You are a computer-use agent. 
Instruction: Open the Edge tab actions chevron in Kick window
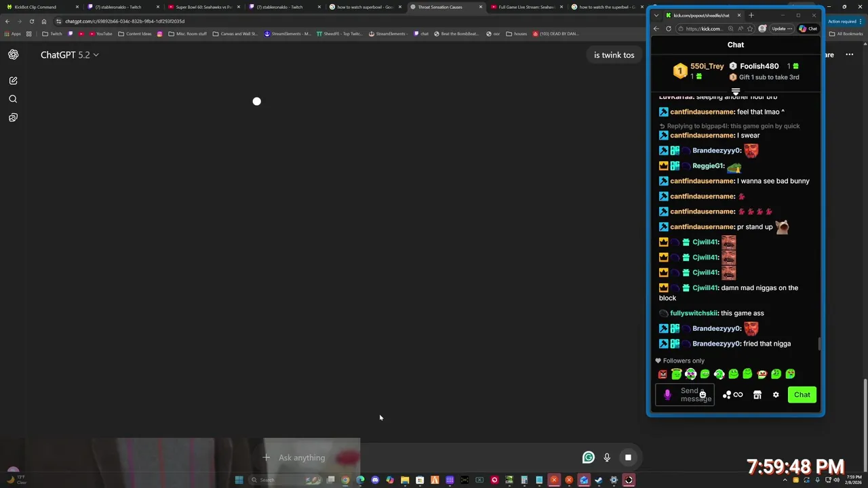click(x=656, y=15)
